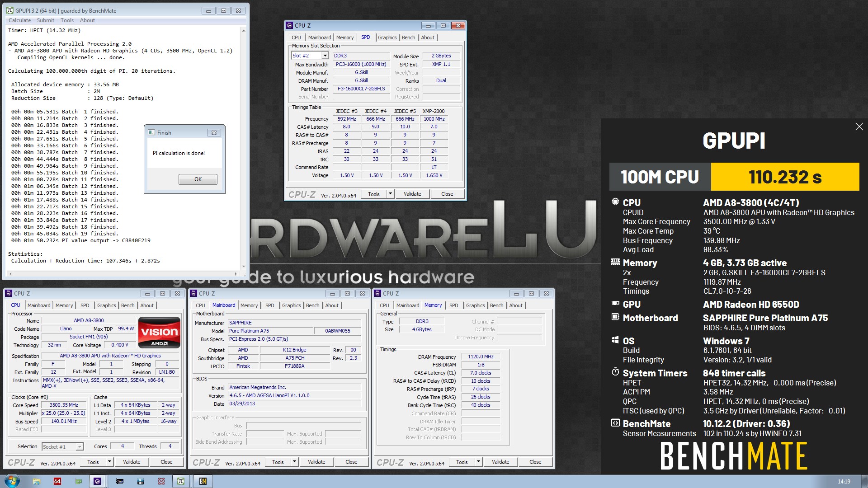Click Close button in Memory CPU-Z window

pos(535,462)
